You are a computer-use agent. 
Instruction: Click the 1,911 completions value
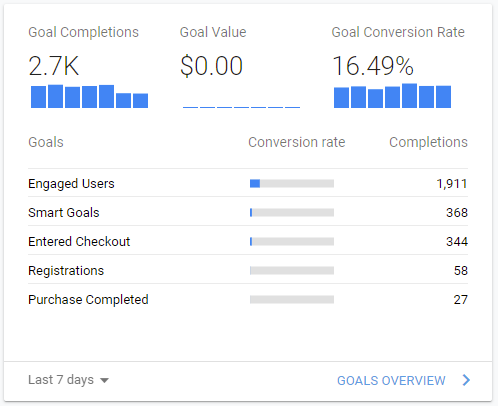[452, 184]
